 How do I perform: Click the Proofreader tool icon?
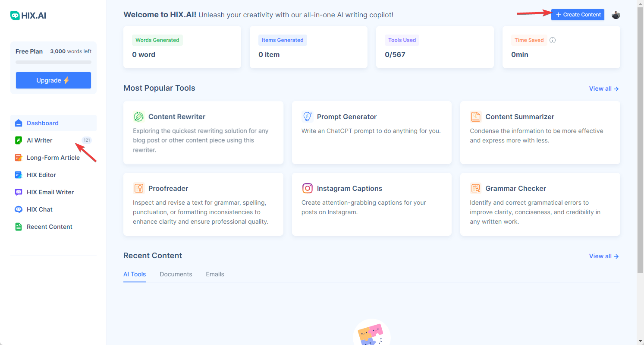point(138,188)
